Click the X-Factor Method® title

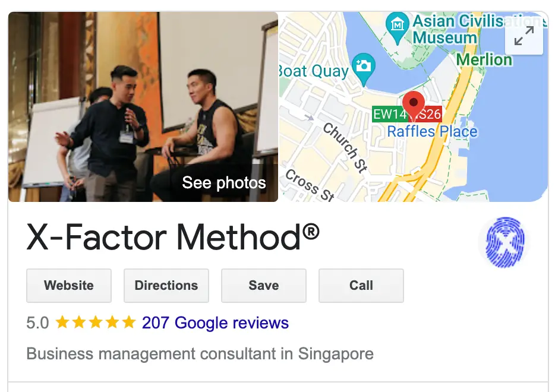point(173,237)
